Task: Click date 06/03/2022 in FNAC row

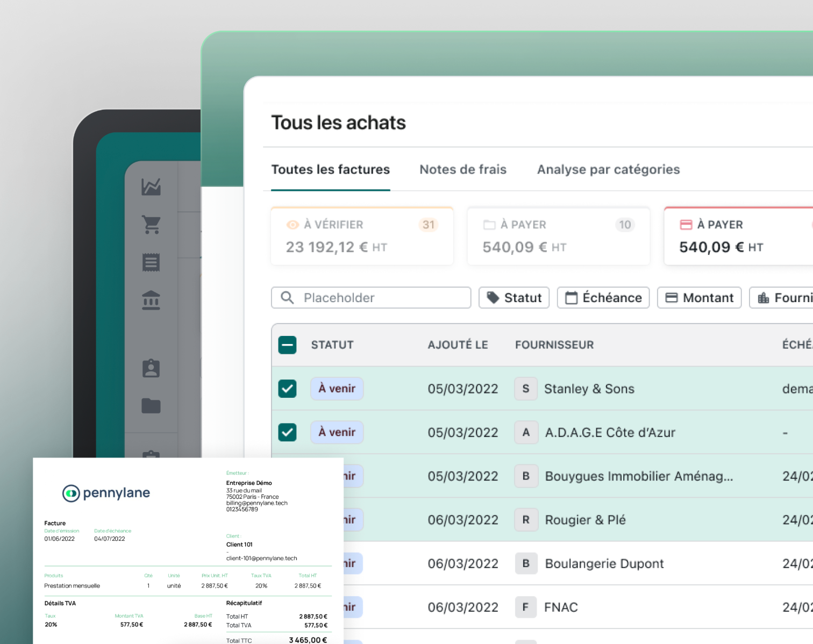Action: coord(463,607)
